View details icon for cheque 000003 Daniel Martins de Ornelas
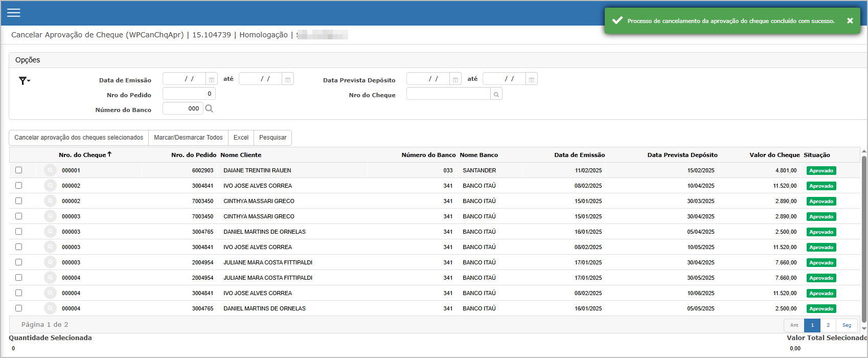 [50, 232]
